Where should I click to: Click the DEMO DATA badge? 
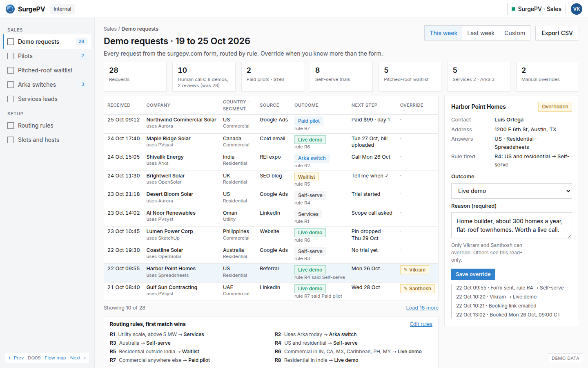coord(565,358)
